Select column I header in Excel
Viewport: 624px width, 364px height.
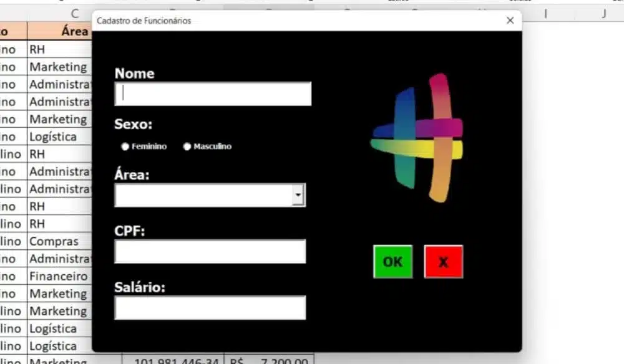[545, 14]
